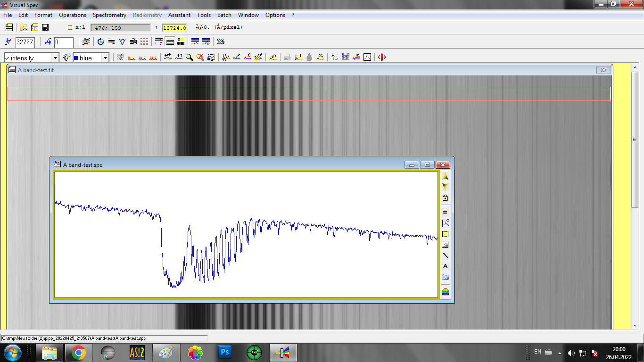
Task: Click the save floppy disk icon
Action: coord(45,27)
